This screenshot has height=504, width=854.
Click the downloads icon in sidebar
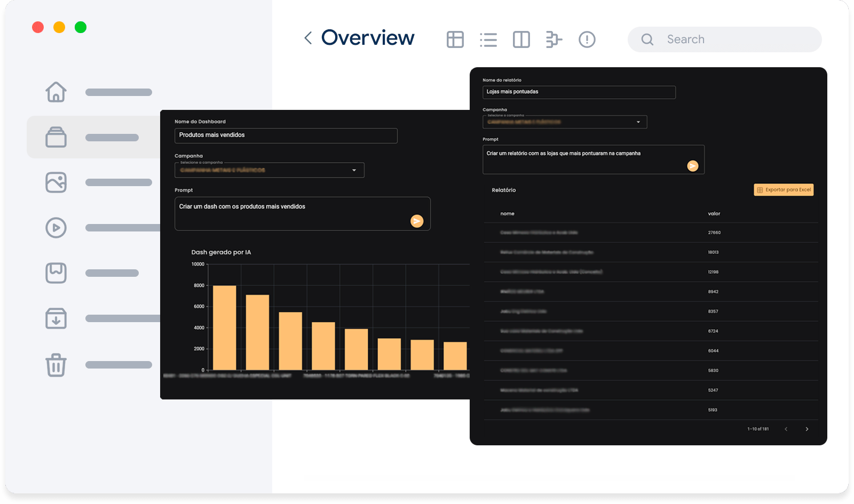point(56,318)
